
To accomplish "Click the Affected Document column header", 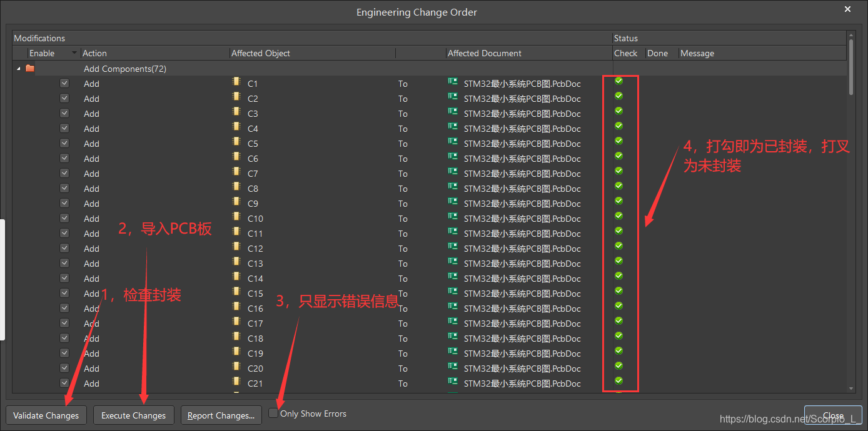I will point(485,53).
